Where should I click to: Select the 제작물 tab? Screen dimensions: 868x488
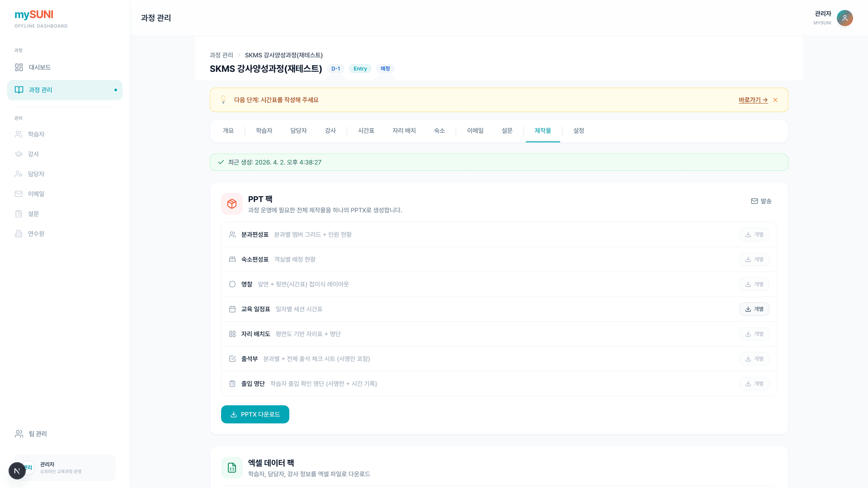tap(543, 131)
